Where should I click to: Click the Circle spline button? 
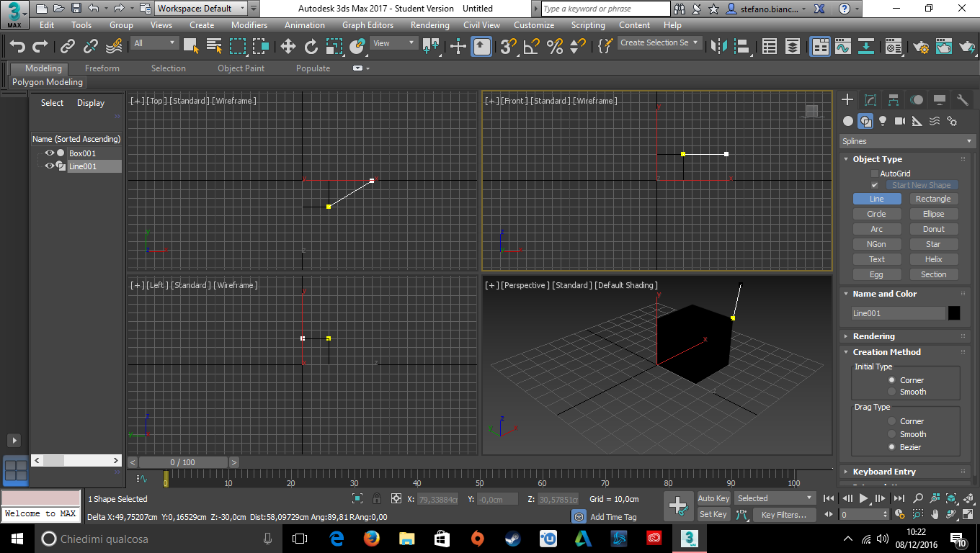(x=876, y=214)
